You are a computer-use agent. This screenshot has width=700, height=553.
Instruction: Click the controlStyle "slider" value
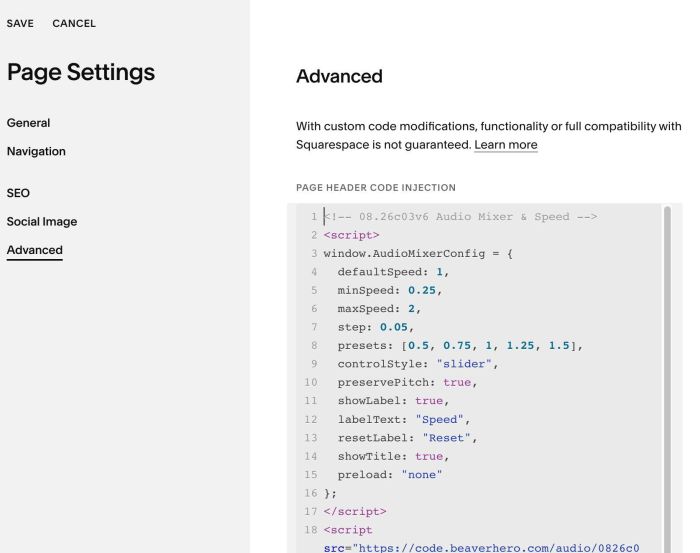(464, 364)
